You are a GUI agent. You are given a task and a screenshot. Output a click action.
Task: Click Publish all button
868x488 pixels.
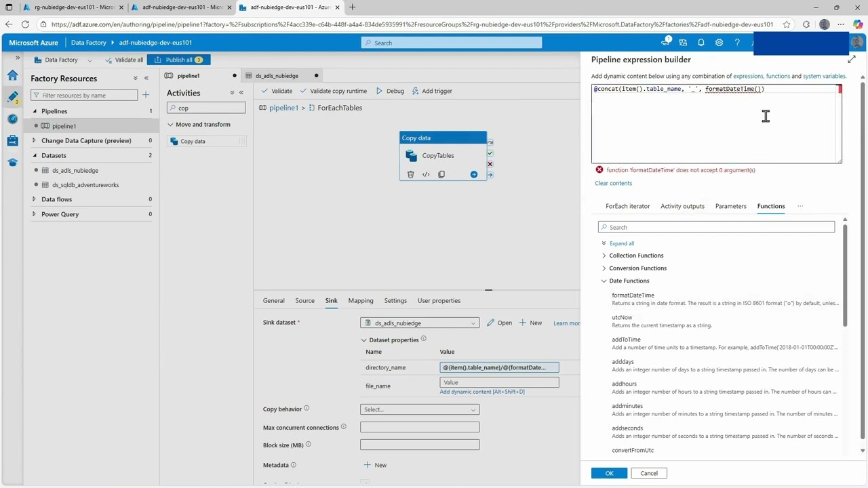(x=178, y=60)
